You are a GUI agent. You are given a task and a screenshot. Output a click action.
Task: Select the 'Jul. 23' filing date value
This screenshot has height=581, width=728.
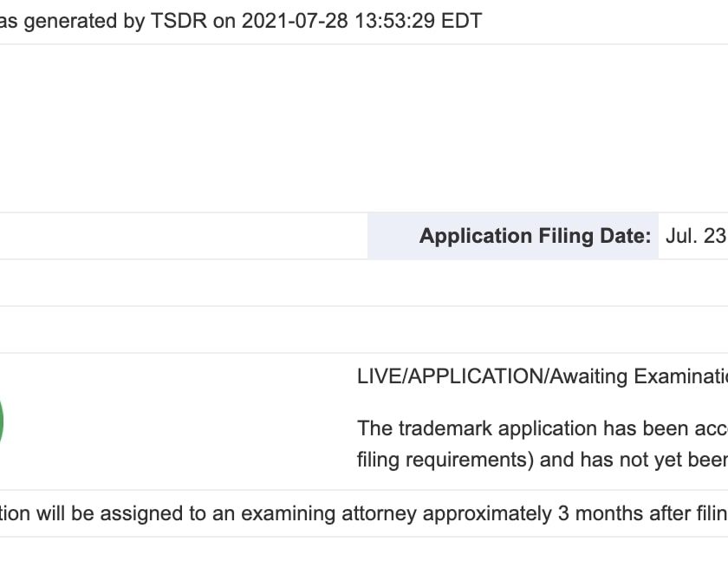coord(696,236)
